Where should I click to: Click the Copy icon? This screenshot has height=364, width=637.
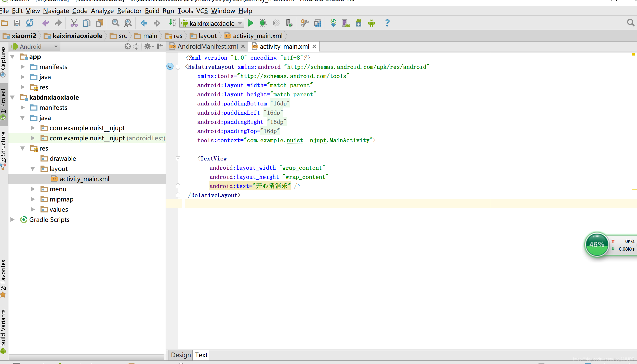87,23
